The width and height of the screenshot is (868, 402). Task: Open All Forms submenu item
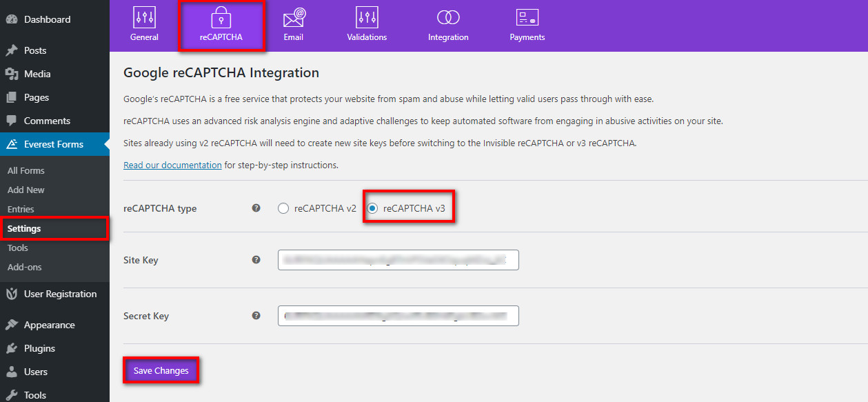26,170
